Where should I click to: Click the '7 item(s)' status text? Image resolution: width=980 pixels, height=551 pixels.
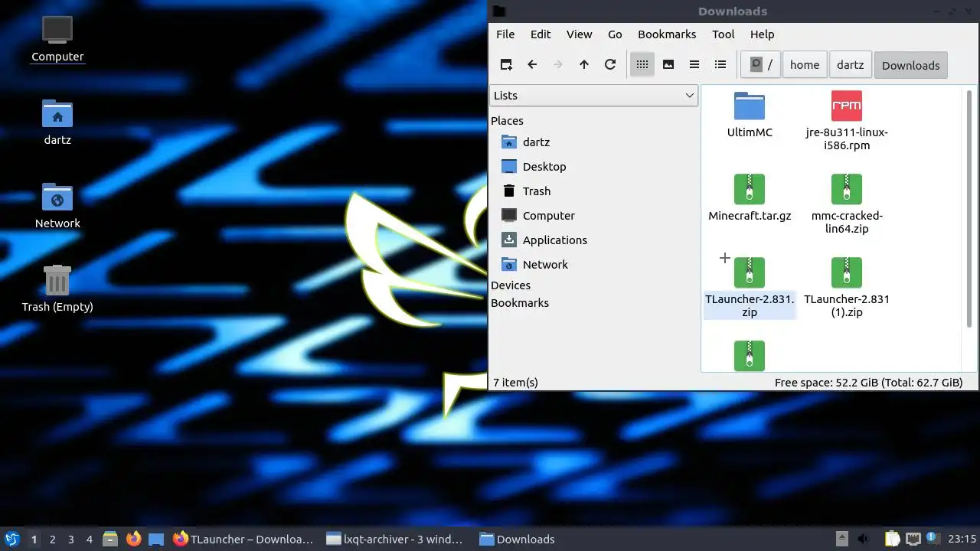515,383
